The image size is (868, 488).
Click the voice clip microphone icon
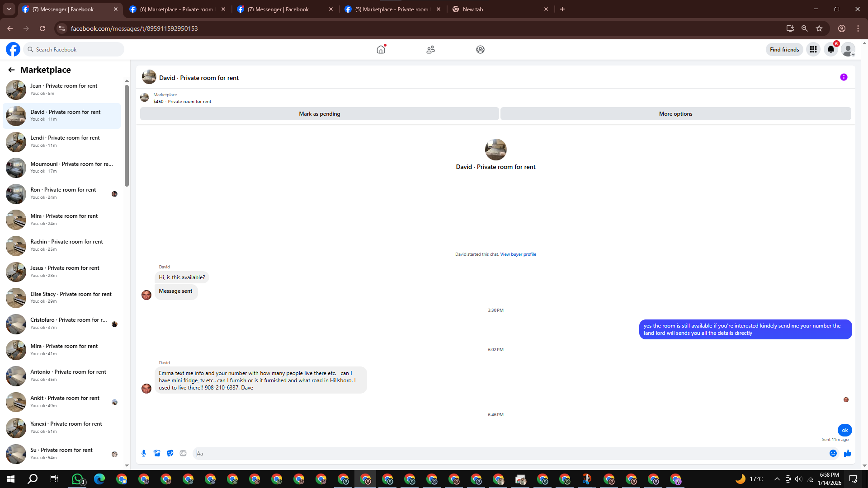tap(144, 453)
